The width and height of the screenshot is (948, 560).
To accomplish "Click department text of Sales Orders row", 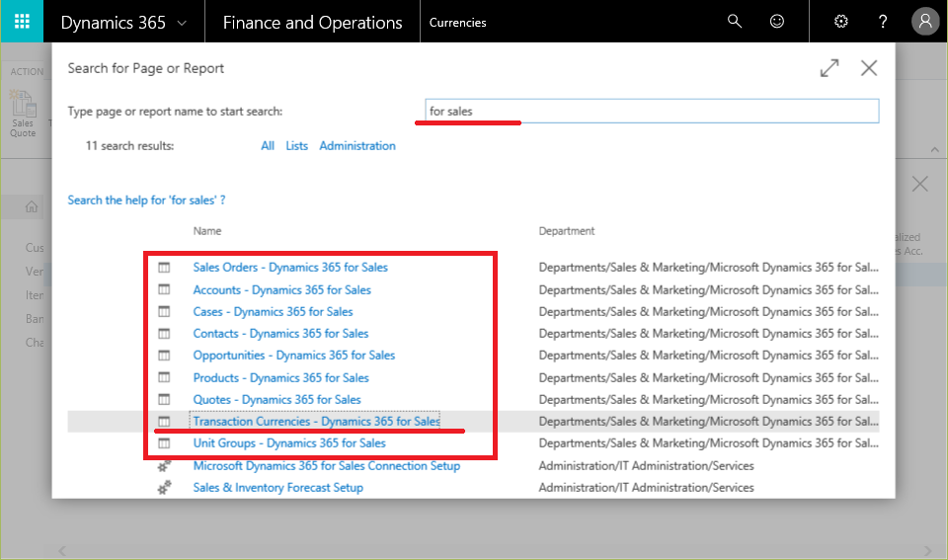I will pos(709,268).
